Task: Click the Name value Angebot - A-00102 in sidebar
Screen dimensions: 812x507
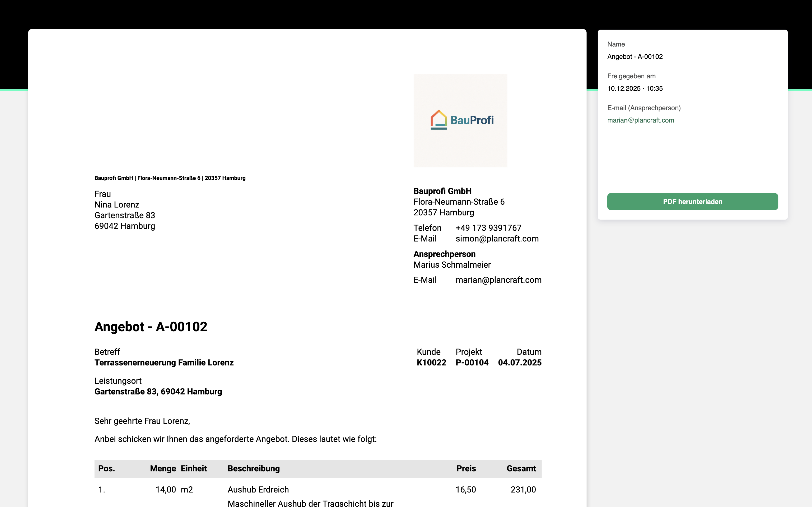Action: 635,57
